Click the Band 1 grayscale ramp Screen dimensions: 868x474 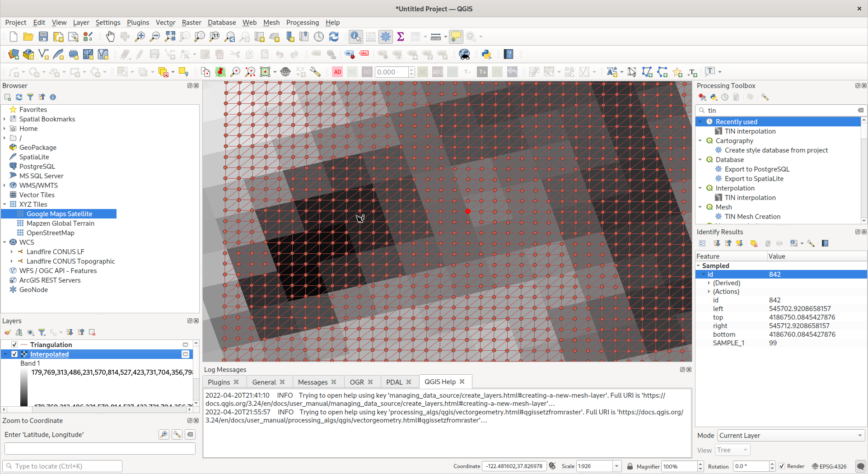(25, 386)
